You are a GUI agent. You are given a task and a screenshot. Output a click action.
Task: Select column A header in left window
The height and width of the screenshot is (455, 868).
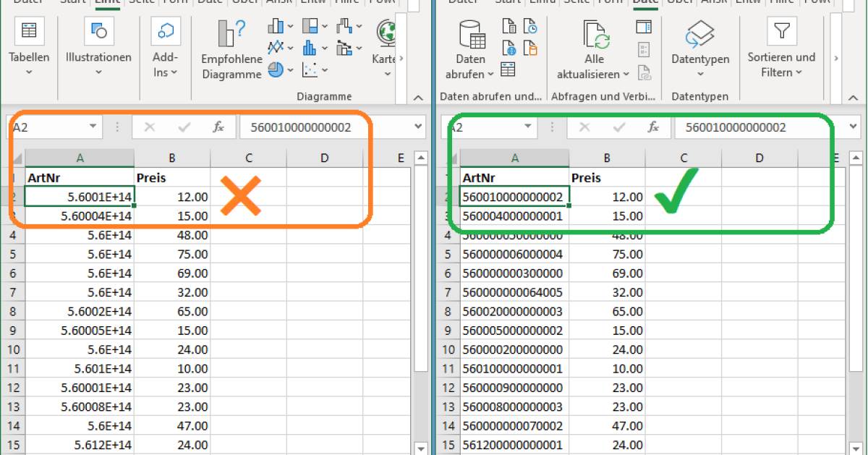[x=80, y=158]
